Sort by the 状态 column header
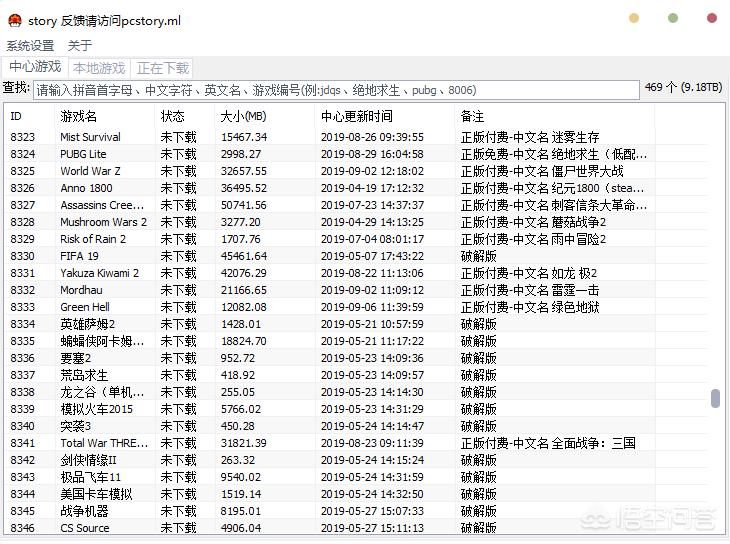730x544 pixels. 185,116
